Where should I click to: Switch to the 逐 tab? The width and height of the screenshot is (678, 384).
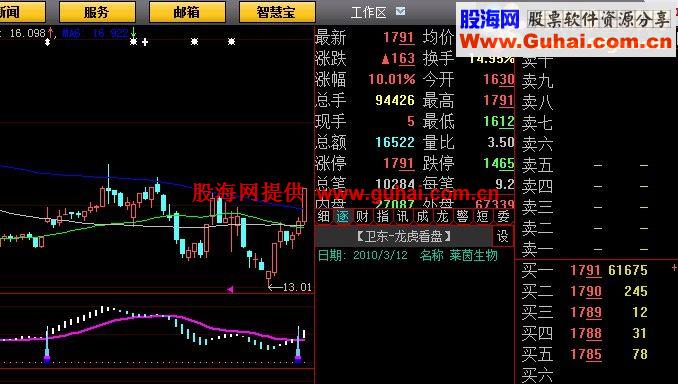click(343, 216)
